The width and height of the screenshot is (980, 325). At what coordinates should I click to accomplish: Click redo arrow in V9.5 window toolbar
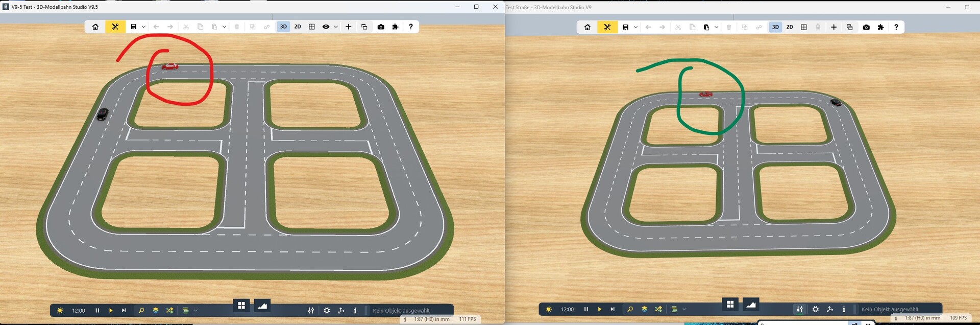coord(170,27)
